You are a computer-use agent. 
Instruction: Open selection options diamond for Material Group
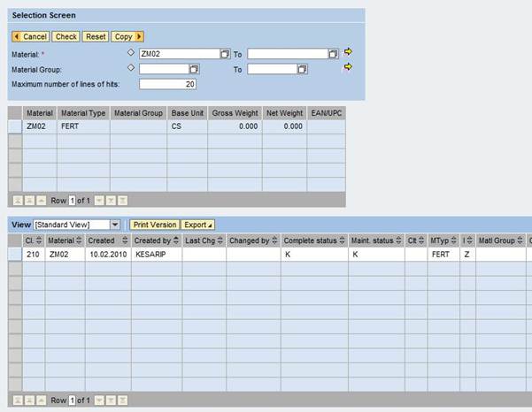pyautogui.click(x=131, y=68)
